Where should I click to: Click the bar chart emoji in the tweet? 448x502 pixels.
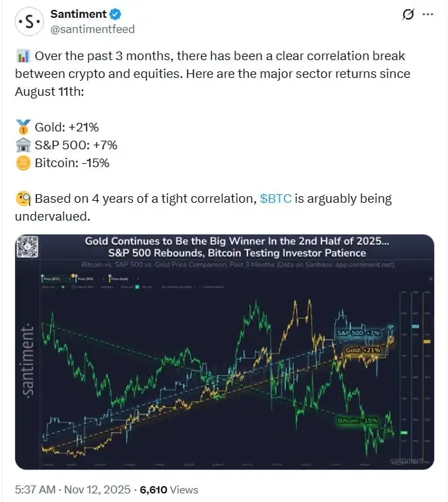coord(21,55)
